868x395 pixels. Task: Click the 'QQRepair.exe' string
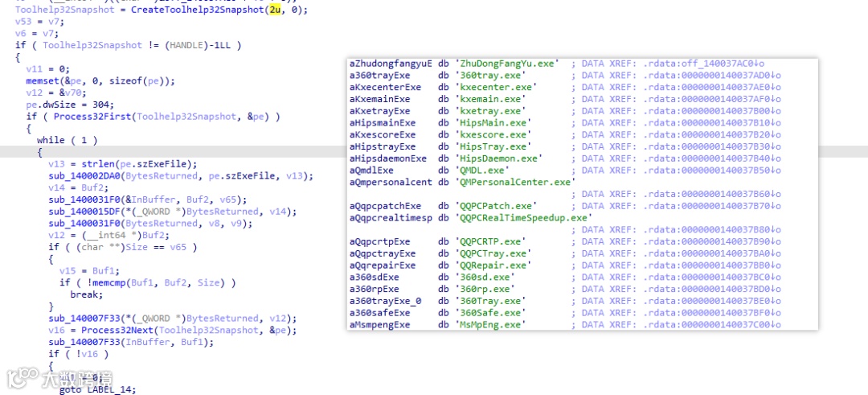(493, 265)
